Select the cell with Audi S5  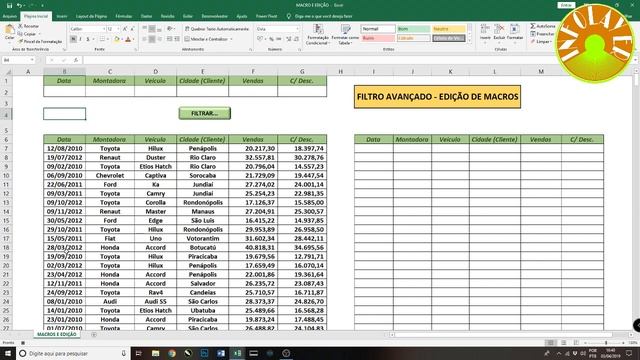156,301
